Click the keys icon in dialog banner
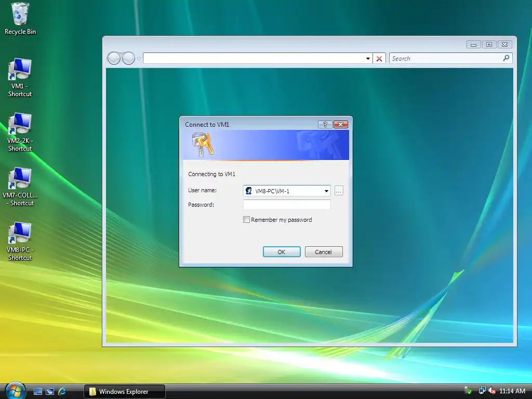 pos(203,144)
